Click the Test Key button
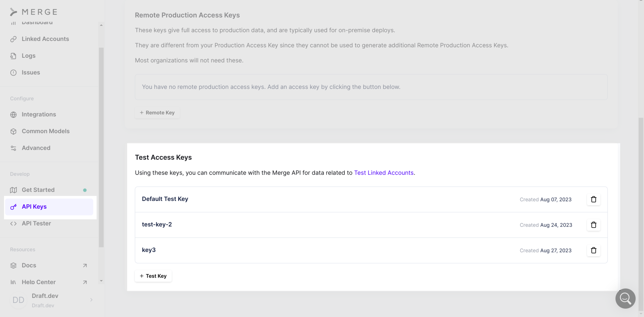644x317 pixels. [153, 276]
